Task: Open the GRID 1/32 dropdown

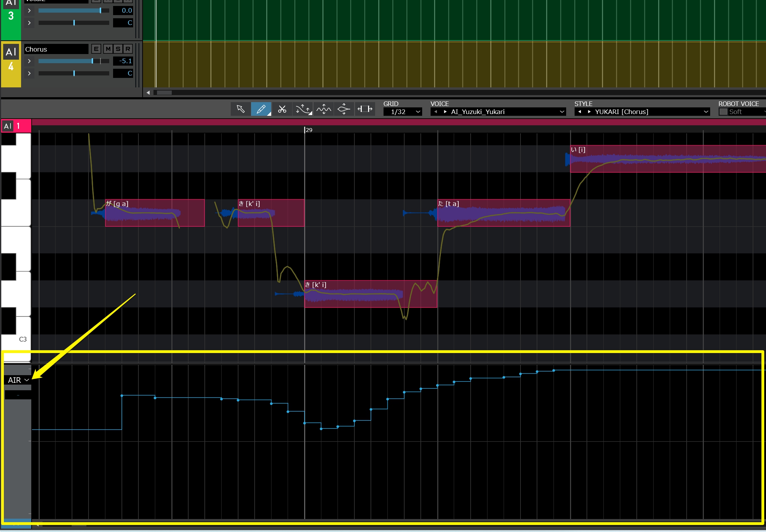Action: tap(402, 112)
